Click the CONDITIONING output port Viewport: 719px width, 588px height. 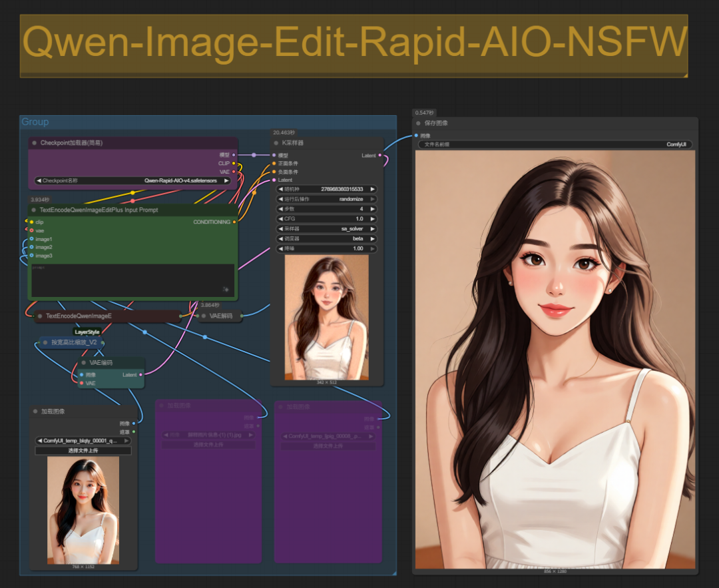(x=234, y=222)
